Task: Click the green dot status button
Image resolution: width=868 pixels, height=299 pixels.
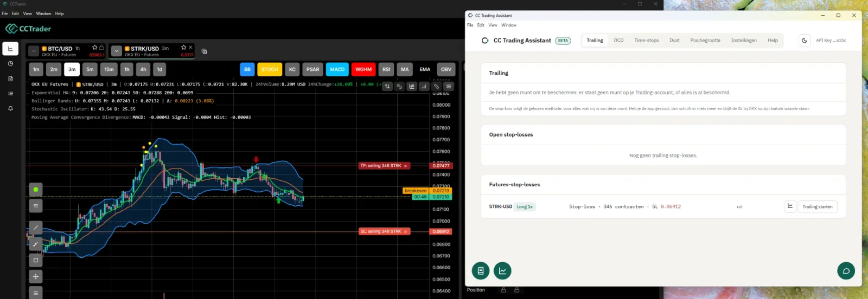Action: [36, 190]
